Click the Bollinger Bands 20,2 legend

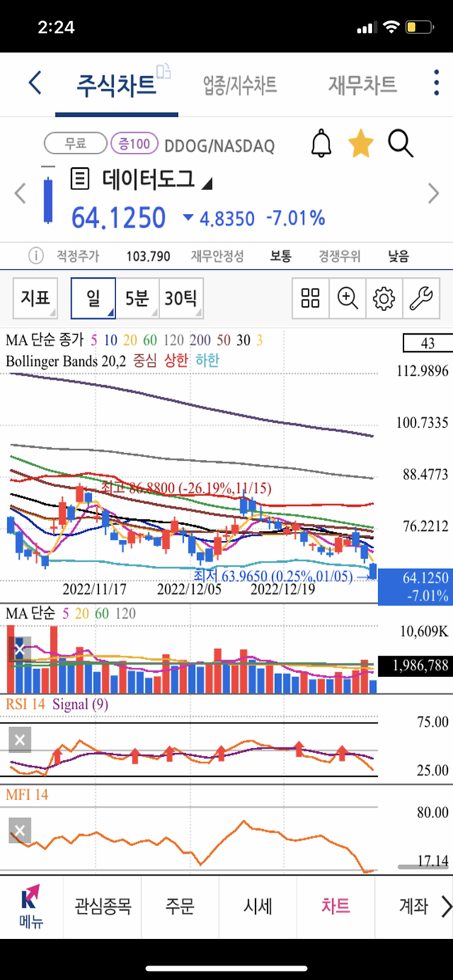tap(66, 361)
